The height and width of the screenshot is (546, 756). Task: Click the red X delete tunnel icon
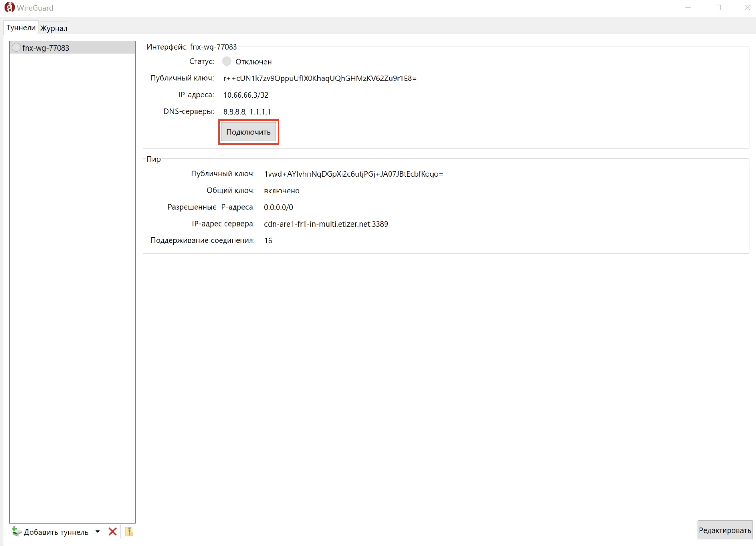[x=112, y=531]
